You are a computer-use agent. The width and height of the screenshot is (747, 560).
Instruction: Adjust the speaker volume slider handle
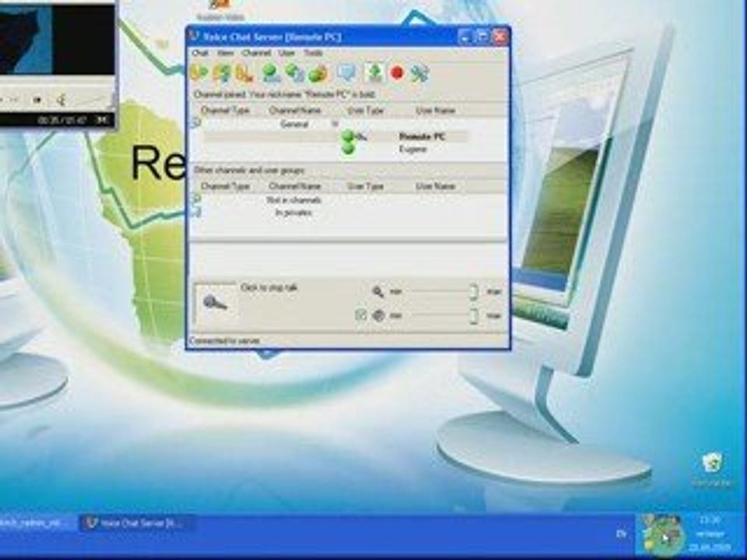pyautogui.click(x=473, y=315)
